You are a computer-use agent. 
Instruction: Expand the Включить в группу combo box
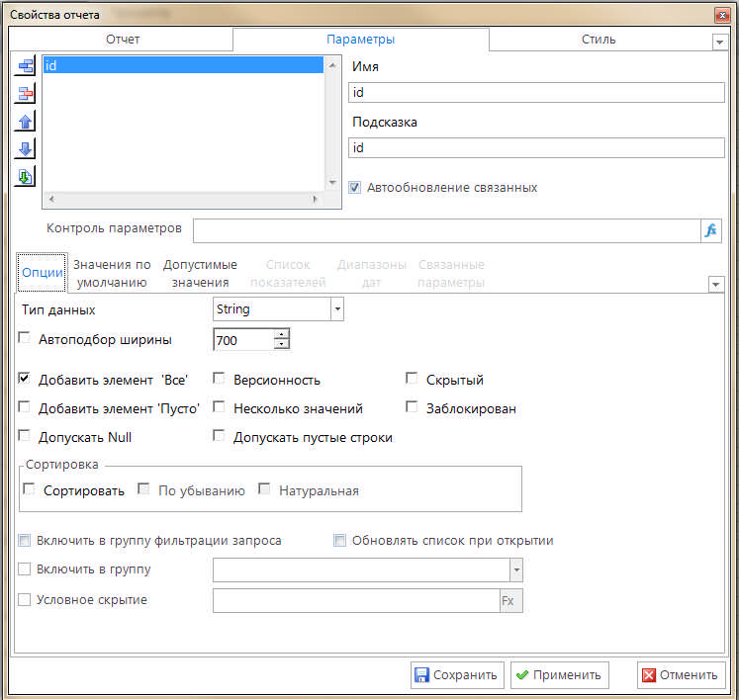coord(515,570)
